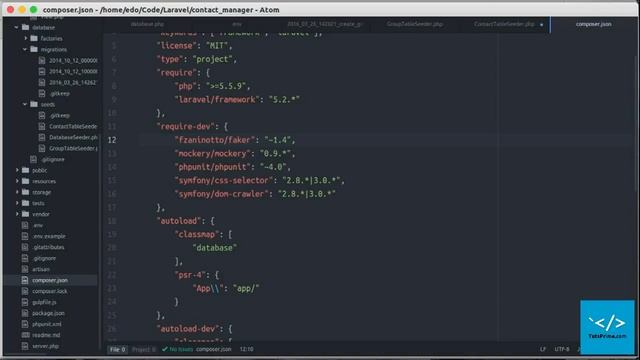The width and height of the screenshot is (640, 360).
Task: Collapse the migrations folder arrow
Action: (25, 49)
